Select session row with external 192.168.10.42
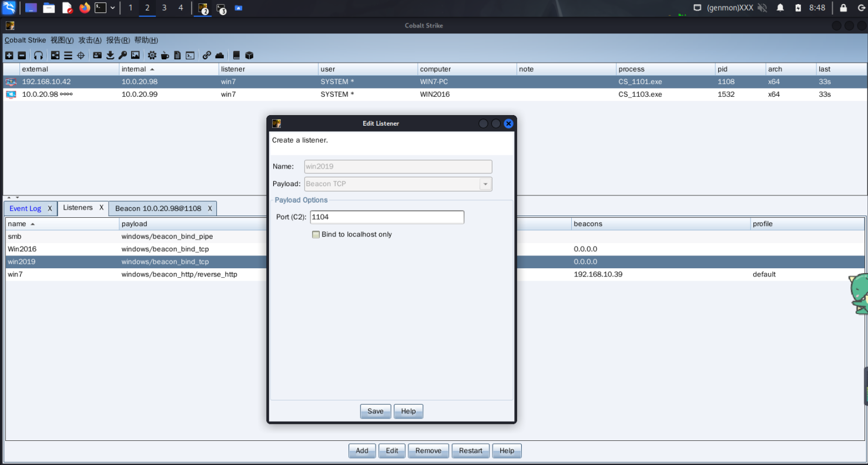The width and height of the screenshot is (868, 465). (434, 82)
